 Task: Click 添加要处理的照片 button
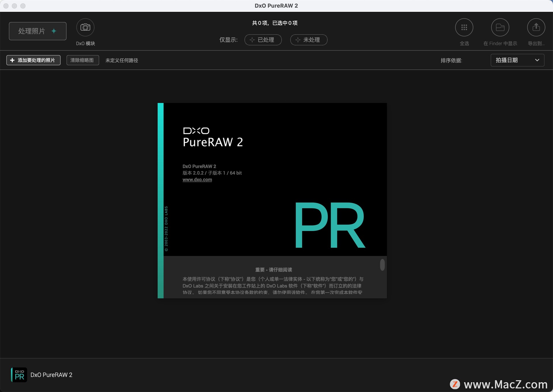[33, 60]
